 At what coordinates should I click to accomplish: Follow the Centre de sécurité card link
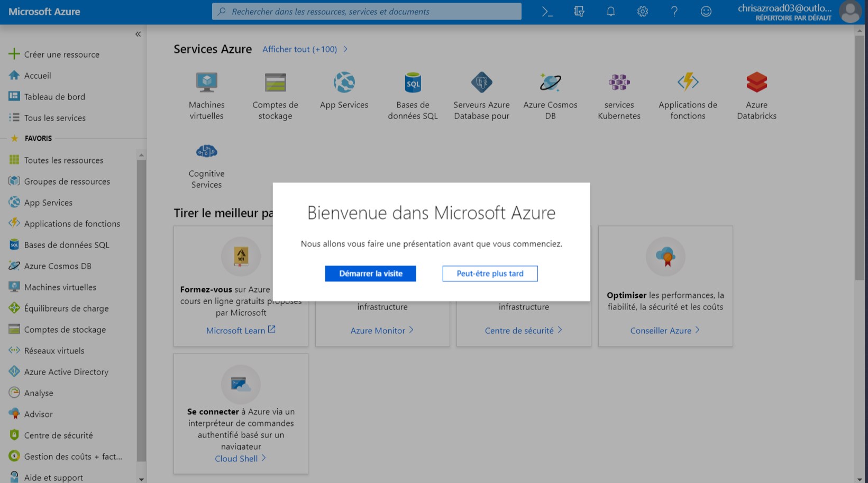coord(524,330)
